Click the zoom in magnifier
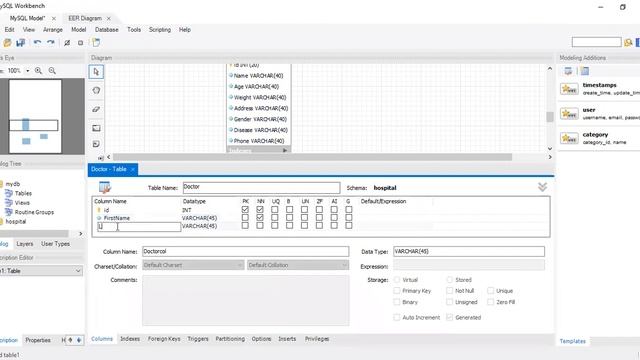 tap(38, 71)
